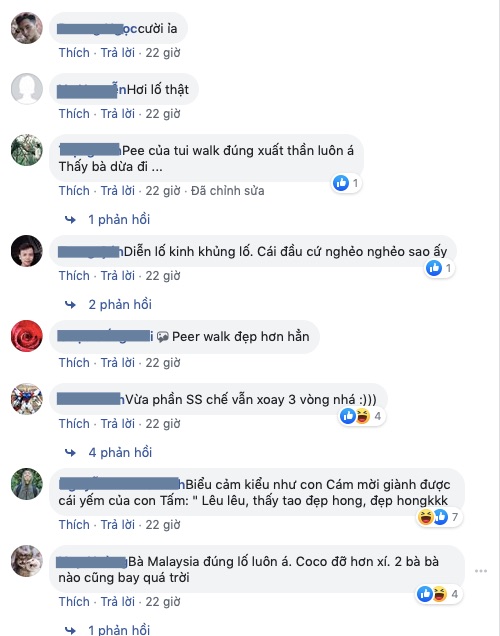Like the 'cười ỉa' comment via Thích

coord(74,53)
